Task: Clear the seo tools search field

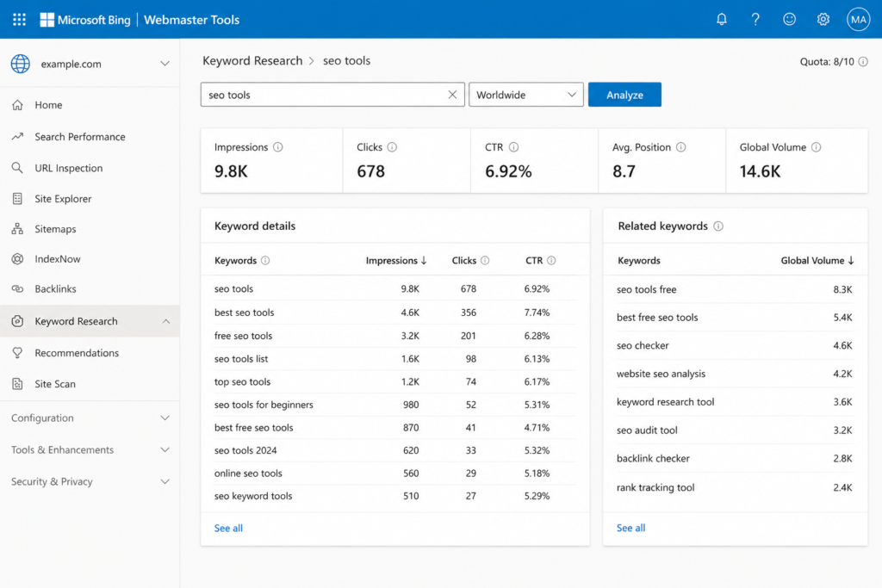Action: (452, 95)
